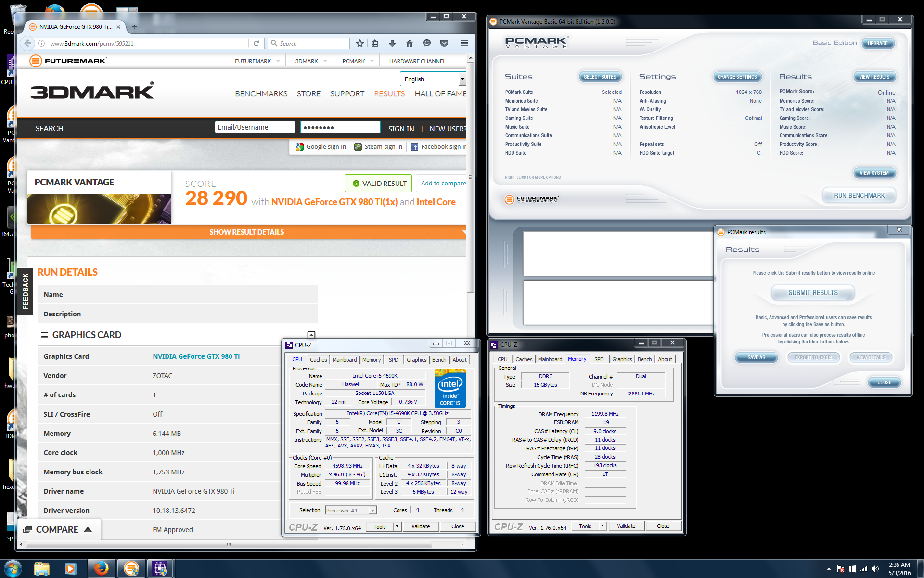Click the UPGRADE button in PCMark Vantage

(x=877, y=43)
